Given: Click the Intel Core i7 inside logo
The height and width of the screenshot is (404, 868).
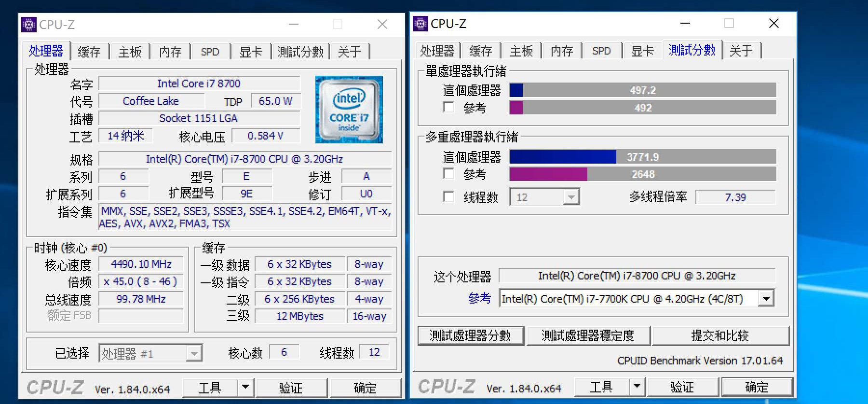Looking at the screenshot, I should tap(349, 110).
